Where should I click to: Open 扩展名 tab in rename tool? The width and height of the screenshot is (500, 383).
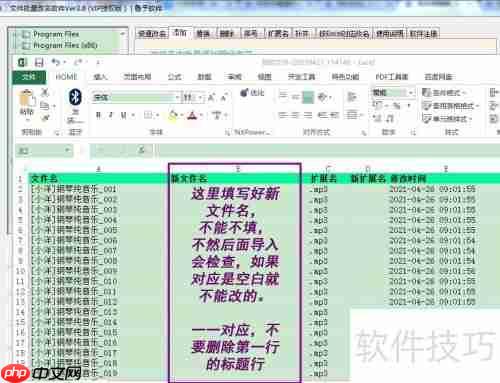(278, 34)
